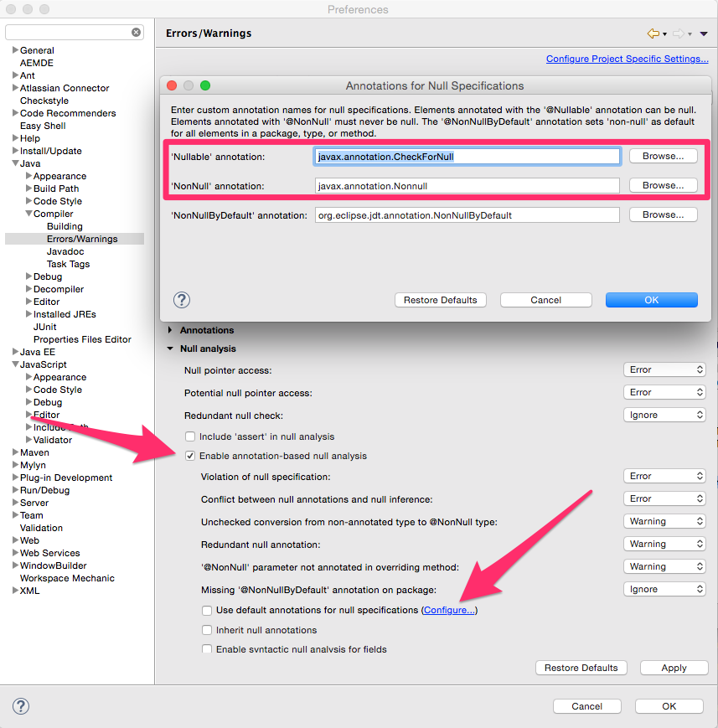The image size is (718, 728).
Task: Browse for the 'Nullable' annotation
Action: [x=663, y=157]
